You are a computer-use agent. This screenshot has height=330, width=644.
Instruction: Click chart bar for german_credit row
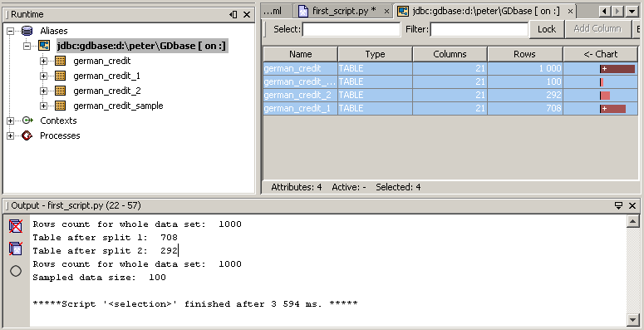click(x=617, y=69)
